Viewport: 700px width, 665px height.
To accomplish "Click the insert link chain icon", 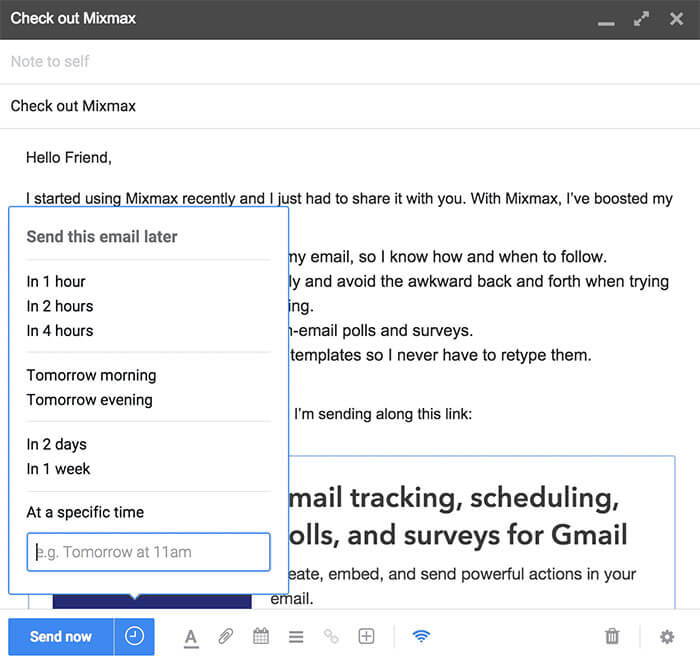I will 331,636.
